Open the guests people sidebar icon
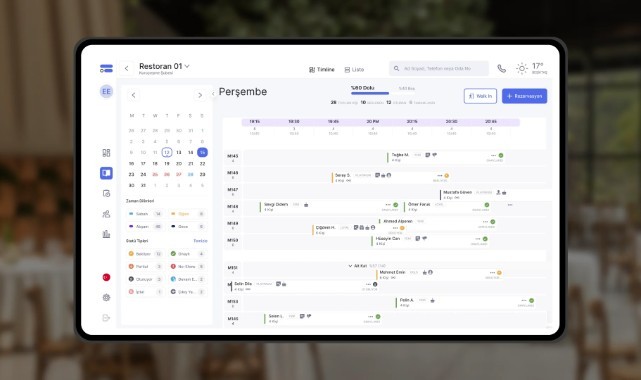The width and height of the screenshot is (641, 380). click(106, 214)
